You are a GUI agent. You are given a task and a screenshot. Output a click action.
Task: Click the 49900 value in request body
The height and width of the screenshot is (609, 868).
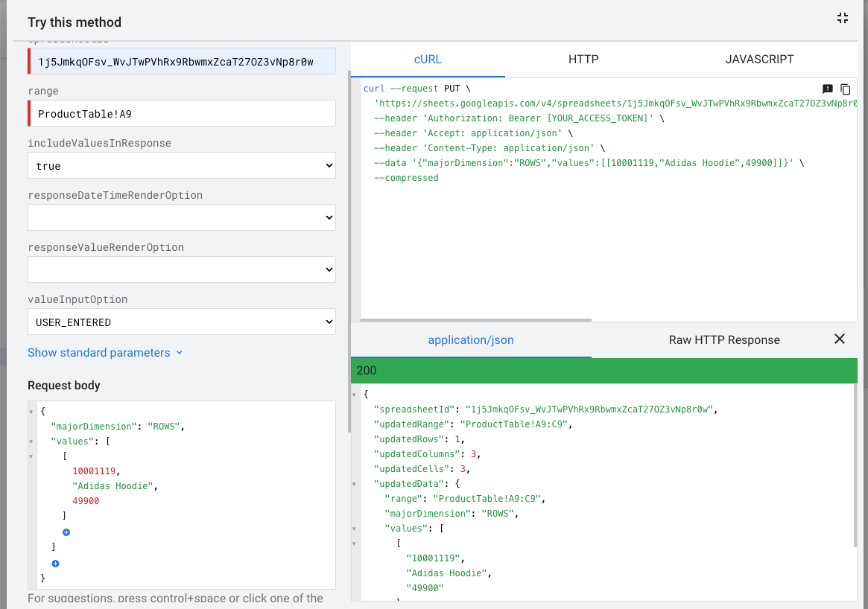86,501
